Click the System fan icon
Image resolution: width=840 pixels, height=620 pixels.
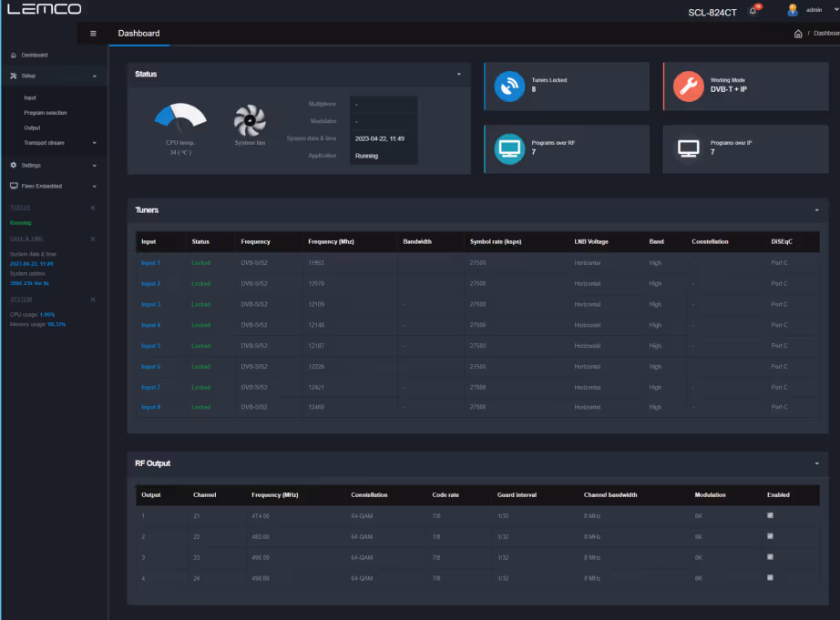tap(250, 120)
